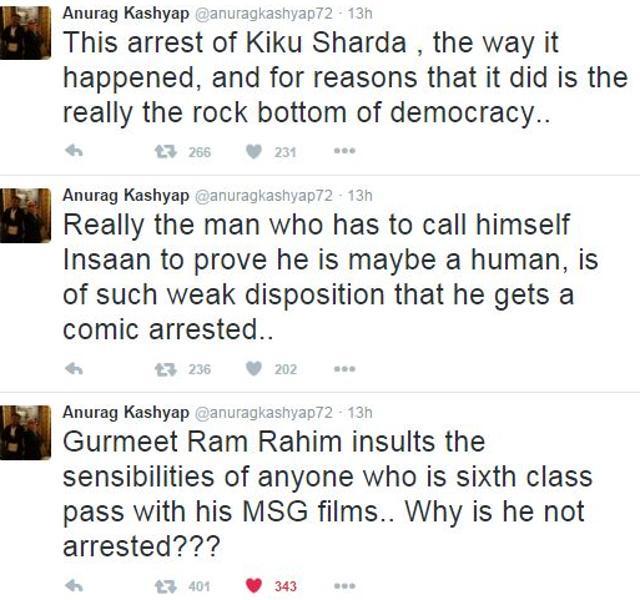Open more options on Gurmeet Ram Rahim tweet
Screen dimensions: 640x600
click(344, 585)
